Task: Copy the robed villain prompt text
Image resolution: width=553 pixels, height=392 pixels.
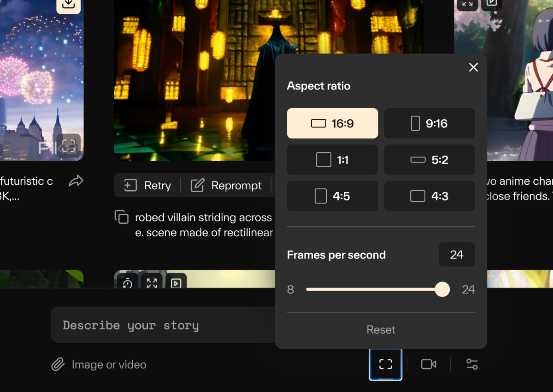Action: (121, 217)
